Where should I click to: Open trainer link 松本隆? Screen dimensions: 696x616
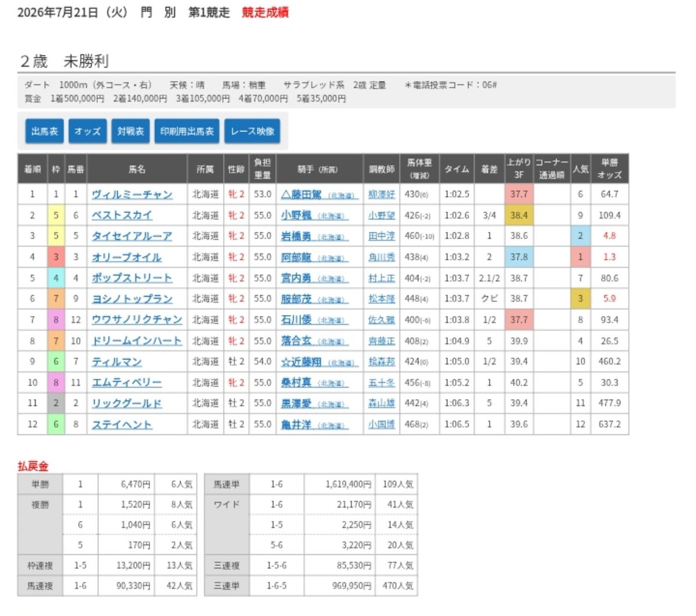click(382, 299)
